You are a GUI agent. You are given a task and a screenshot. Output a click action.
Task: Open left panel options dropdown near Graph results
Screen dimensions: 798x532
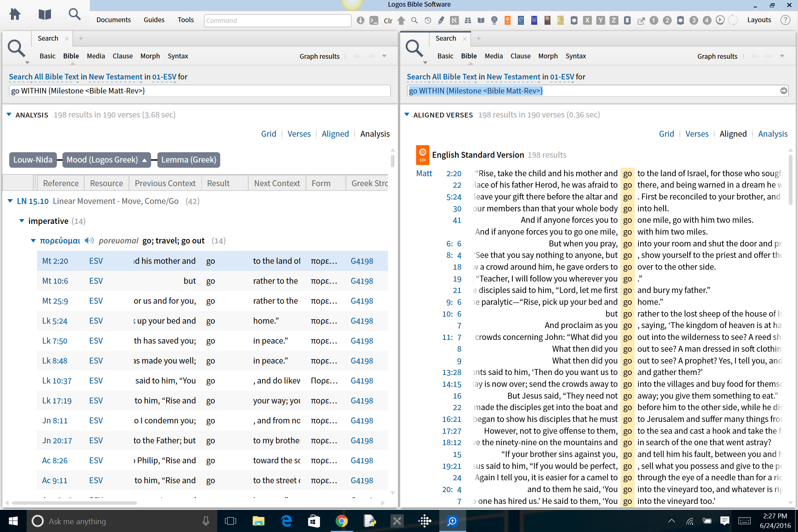384,56
